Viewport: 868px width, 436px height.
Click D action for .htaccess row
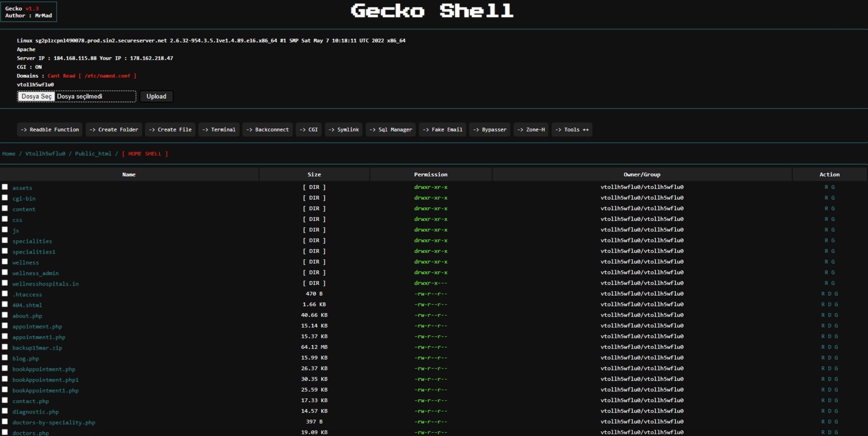pos(829,294)
